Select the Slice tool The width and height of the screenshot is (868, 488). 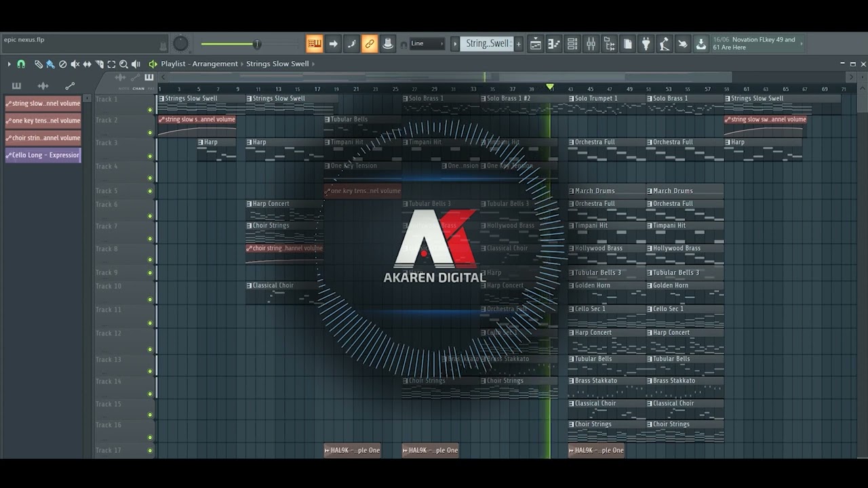click(x=99, y=64)
